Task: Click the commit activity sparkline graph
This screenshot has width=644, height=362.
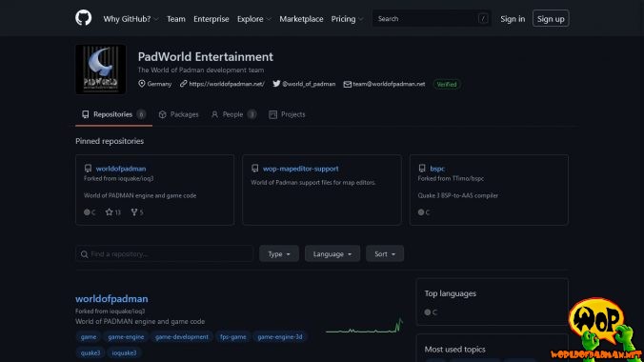Action: (x=364, y=326)
